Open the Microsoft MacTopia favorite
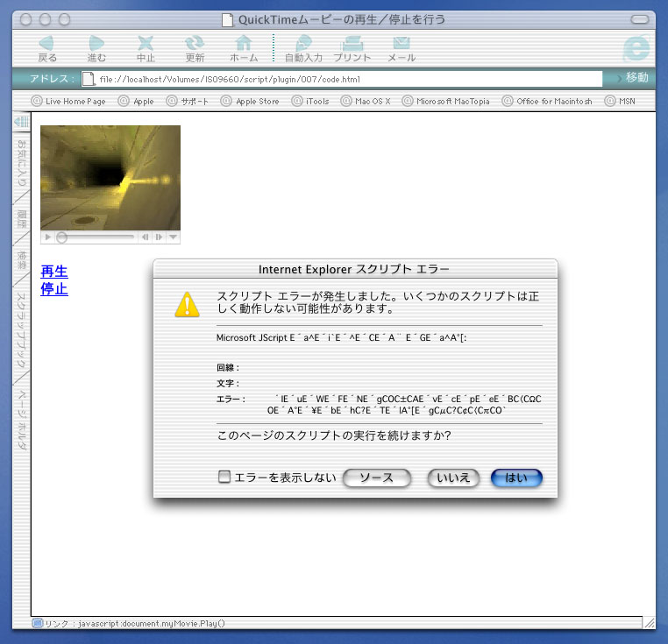This screenshot has height=644, width=668. pyautogui.click(x=446, y=102)
